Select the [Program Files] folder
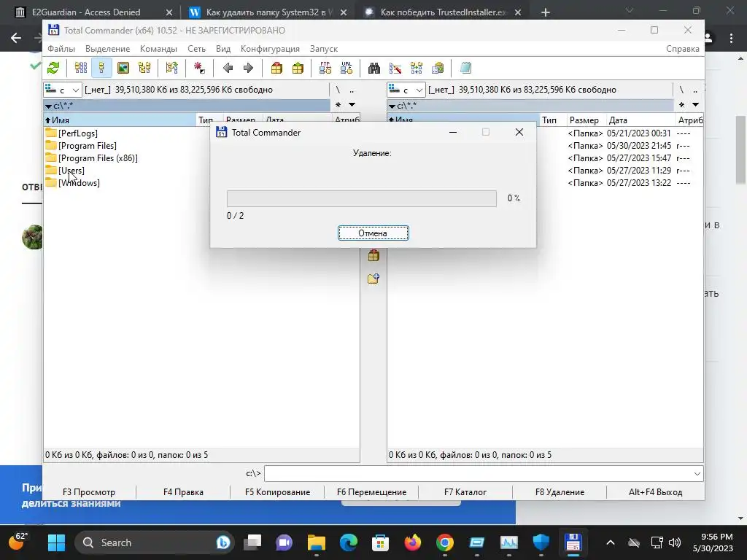This screenshot has width=747, height=560. click(x=88, y=146)
